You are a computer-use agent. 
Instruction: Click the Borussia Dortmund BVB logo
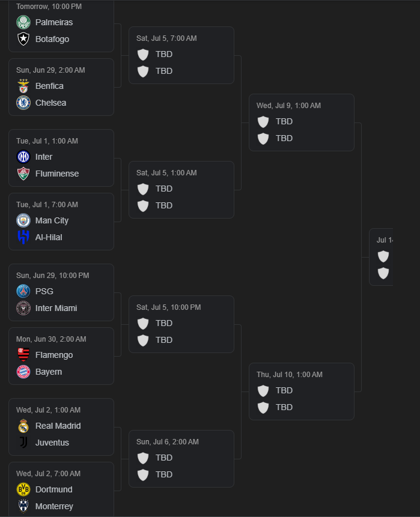coord(23,489)
